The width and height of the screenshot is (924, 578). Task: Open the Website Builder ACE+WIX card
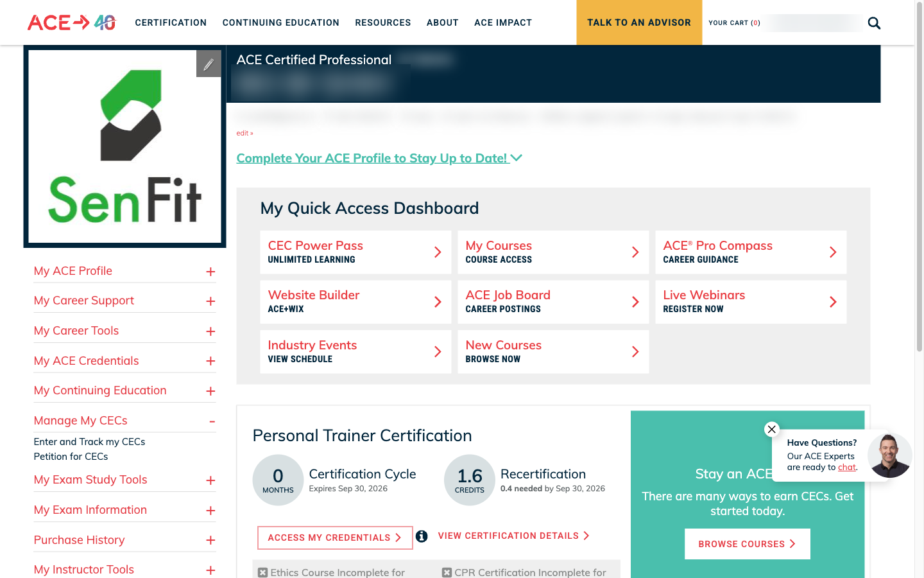pos(355,302)
